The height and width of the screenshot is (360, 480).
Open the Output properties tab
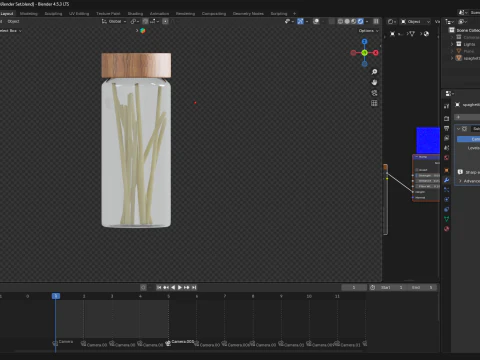[447, 128]
